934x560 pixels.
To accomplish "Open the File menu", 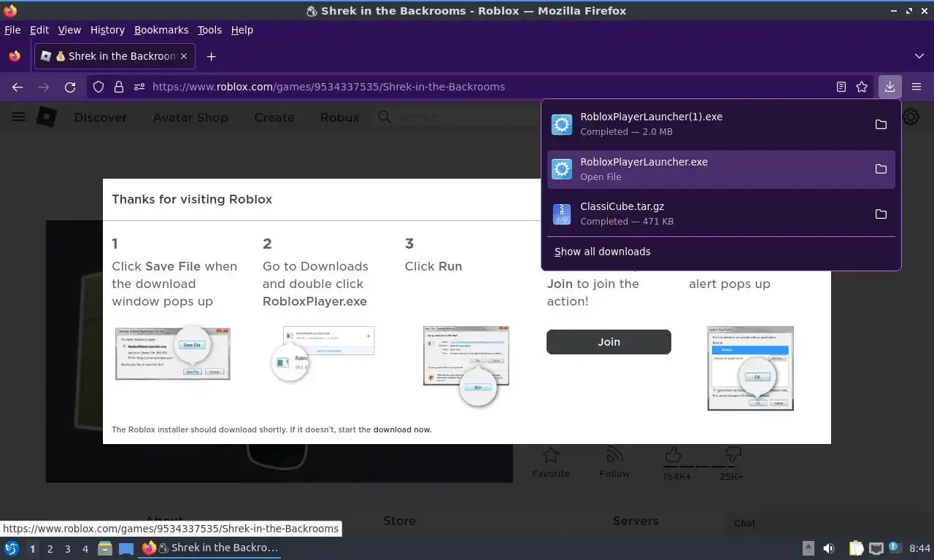I will click(x=12, y=30).
